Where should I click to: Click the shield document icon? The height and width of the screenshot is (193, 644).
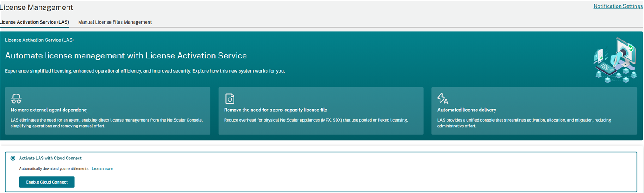pos(230,98)
